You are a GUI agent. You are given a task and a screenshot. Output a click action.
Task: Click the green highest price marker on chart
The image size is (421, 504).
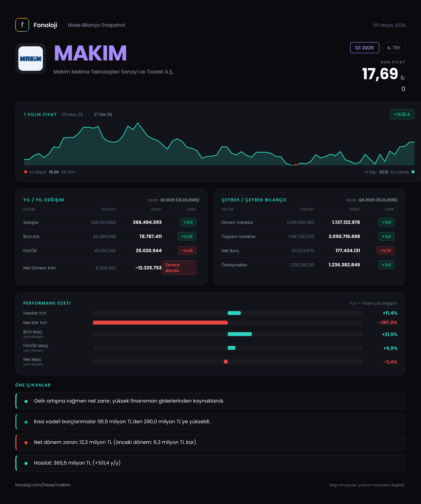(x=138, y=124)
